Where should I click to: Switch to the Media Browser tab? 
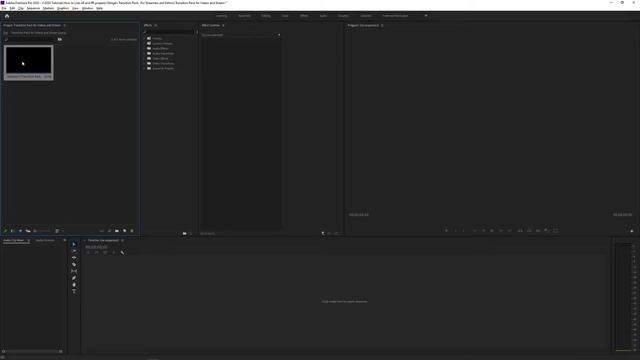pyautogui.click(x=45, y=240)
